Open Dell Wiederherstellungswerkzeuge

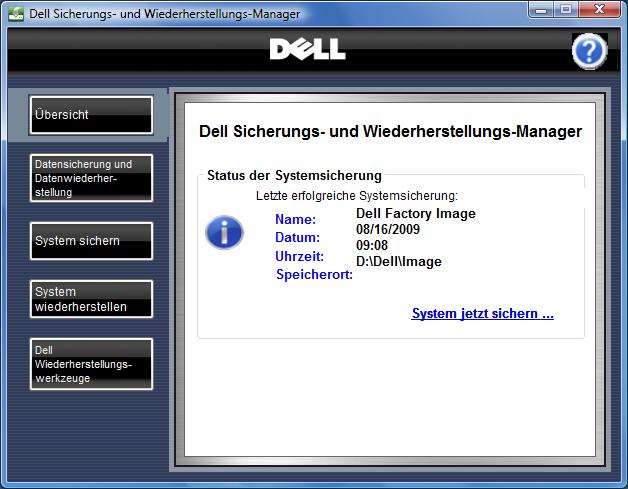[91, 364]
